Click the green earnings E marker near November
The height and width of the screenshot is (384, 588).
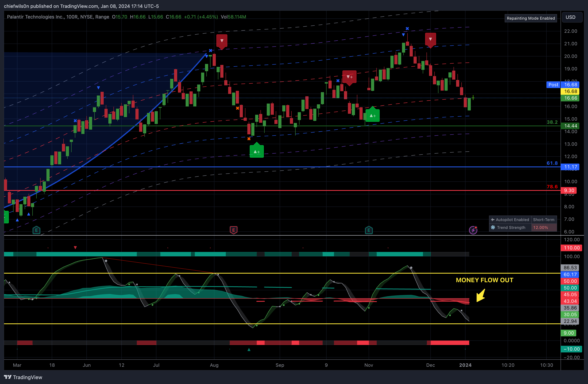(x=369, y=230)
